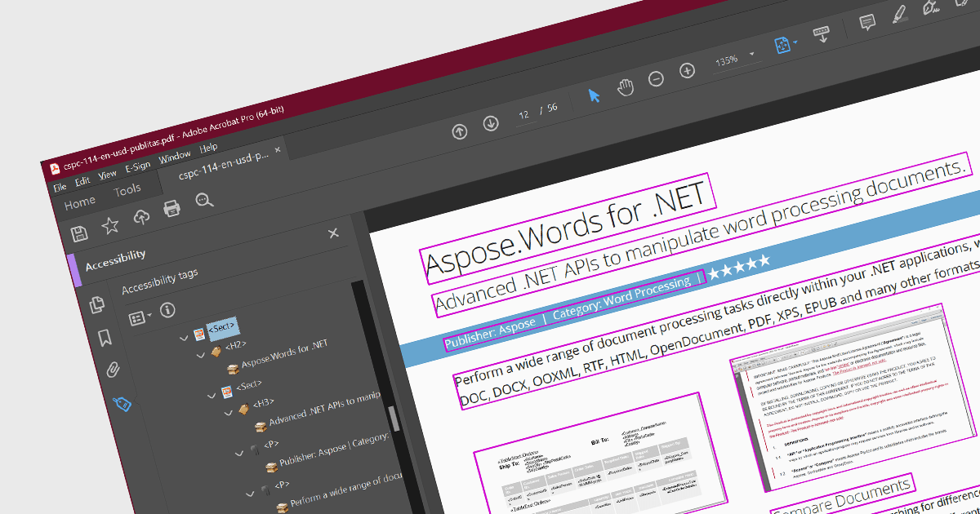Click the Print icon

click(x=171, y=209)
